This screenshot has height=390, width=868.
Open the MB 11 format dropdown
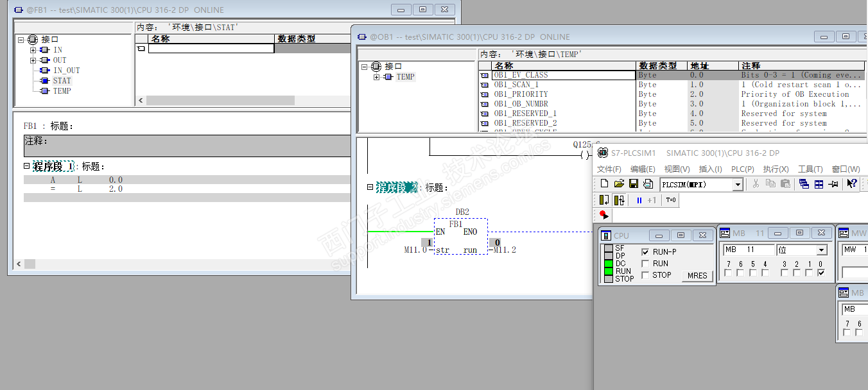[822, 250]
